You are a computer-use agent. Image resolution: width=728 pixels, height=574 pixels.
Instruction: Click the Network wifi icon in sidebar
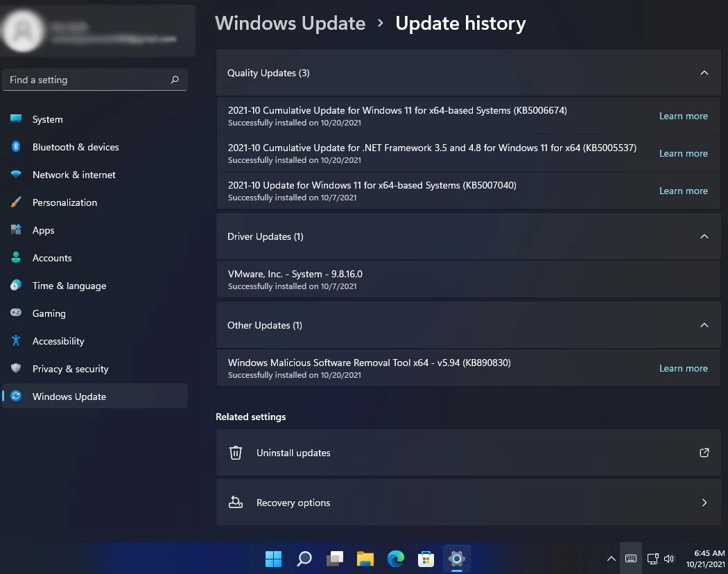pos(16,174)
